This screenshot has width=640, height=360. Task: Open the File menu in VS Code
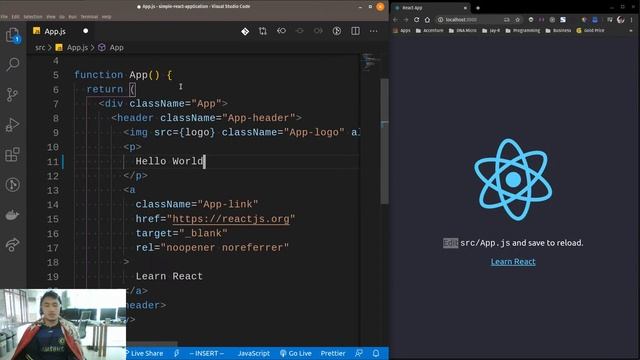tap(4, 17)
